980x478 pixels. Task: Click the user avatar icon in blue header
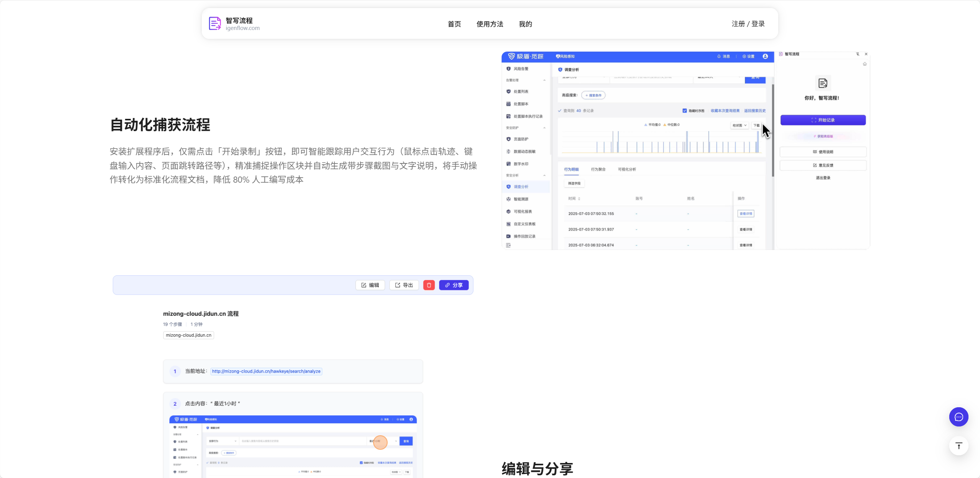[x=765, y=56]
